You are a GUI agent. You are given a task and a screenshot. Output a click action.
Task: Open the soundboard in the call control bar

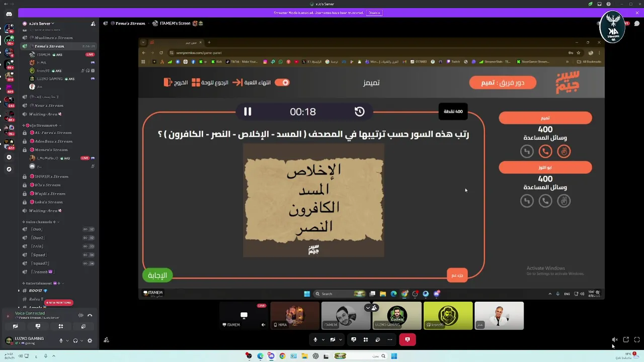(x=378, y=339)
